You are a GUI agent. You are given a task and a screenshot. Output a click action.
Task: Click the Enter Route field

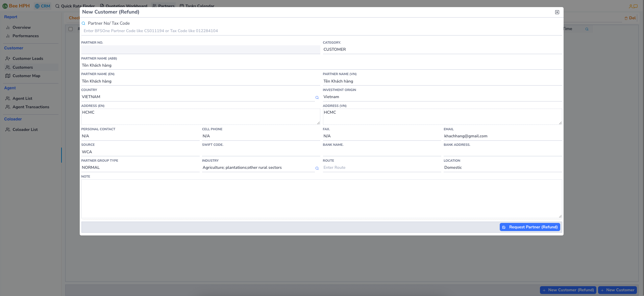point(382,168)
